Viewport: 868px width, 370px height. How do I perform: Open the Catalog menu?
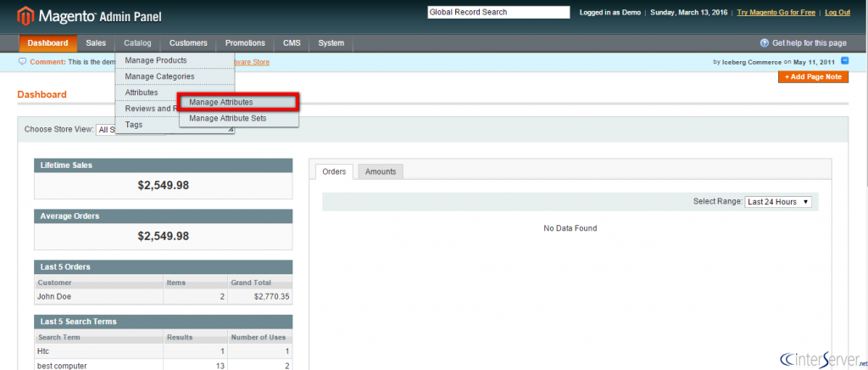coord(137,43)
